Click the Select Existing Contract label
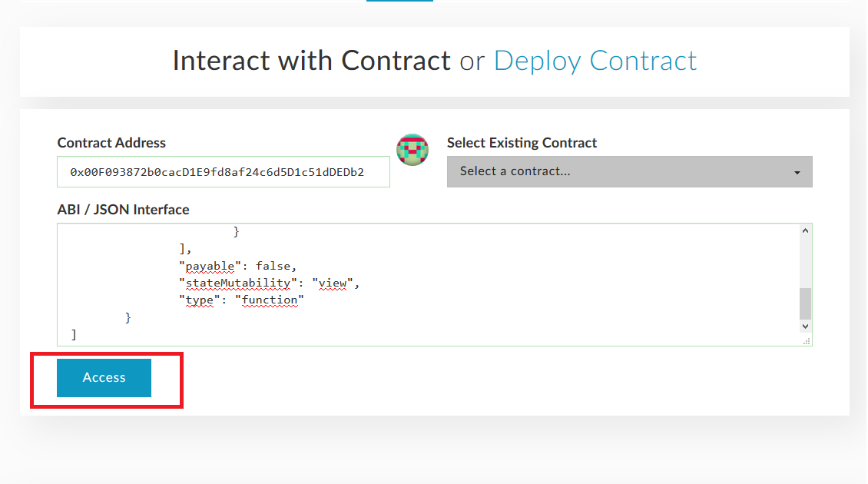Screen dimensions: 868x484 [522, 143]
